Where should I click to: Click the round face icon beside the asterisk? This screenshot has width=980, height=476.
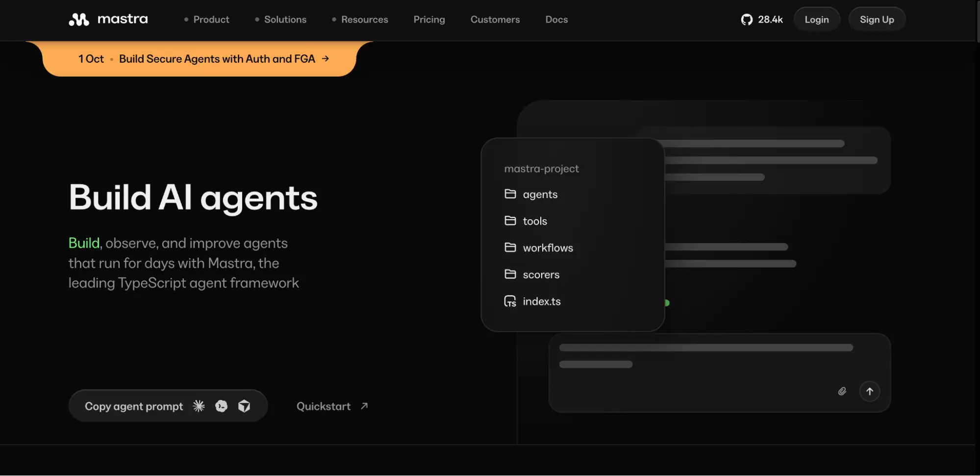(x=222, y=406)
